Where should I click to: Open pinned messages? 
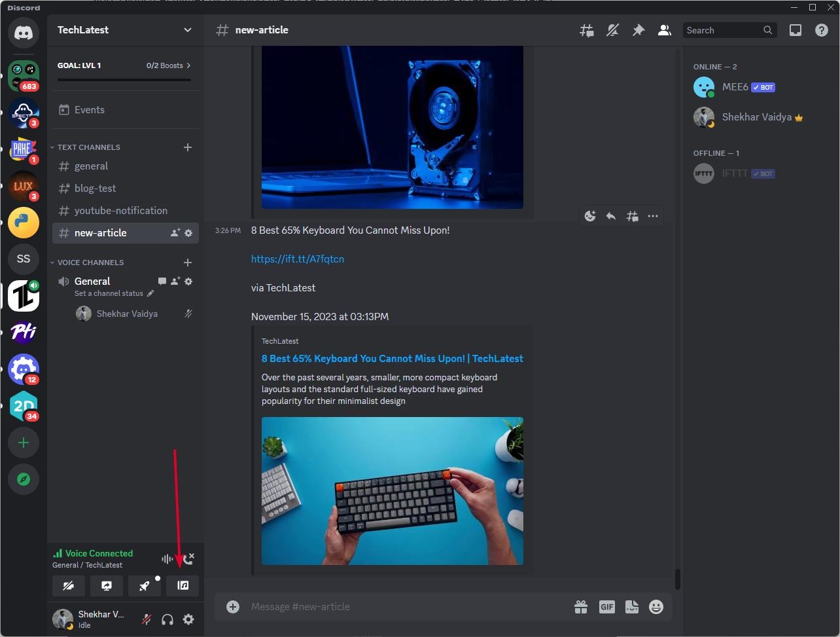pos(639,30)
